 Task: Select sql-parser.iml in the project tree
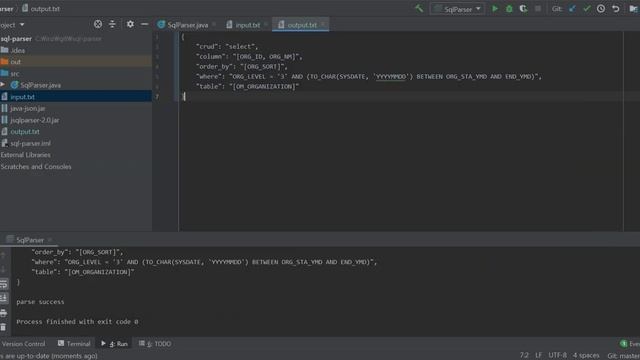(30, 144)
